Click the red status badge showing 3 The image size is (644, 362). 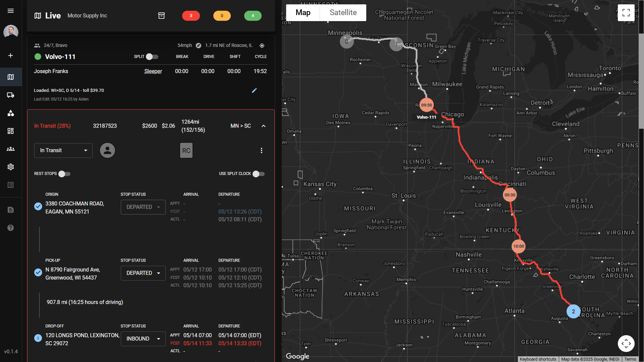click(191, 16)
